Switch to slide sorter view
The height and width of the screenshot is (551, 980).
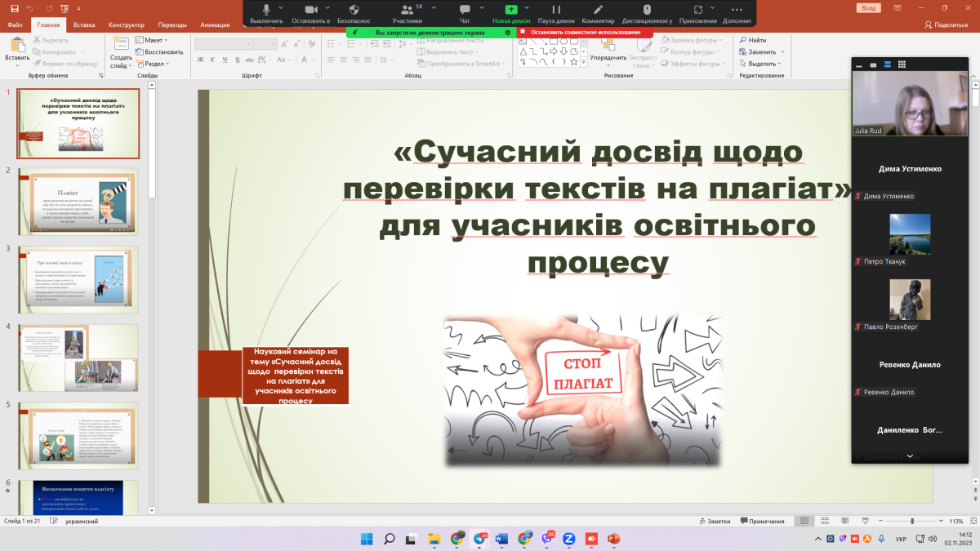(x=825, y=522)
